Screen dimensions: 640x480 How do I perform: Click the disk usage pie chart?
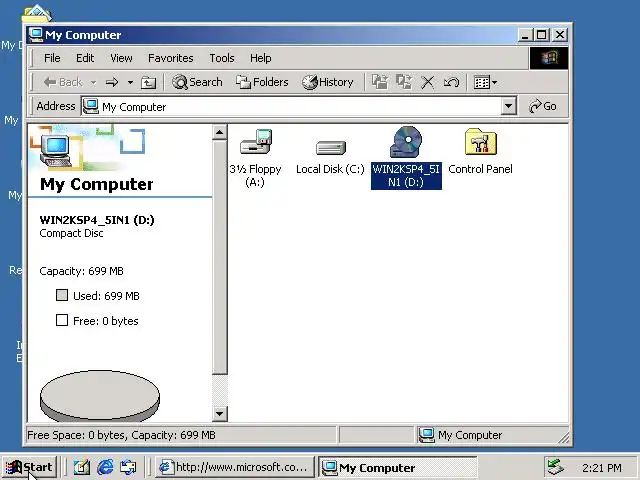[x=100, y=396]
